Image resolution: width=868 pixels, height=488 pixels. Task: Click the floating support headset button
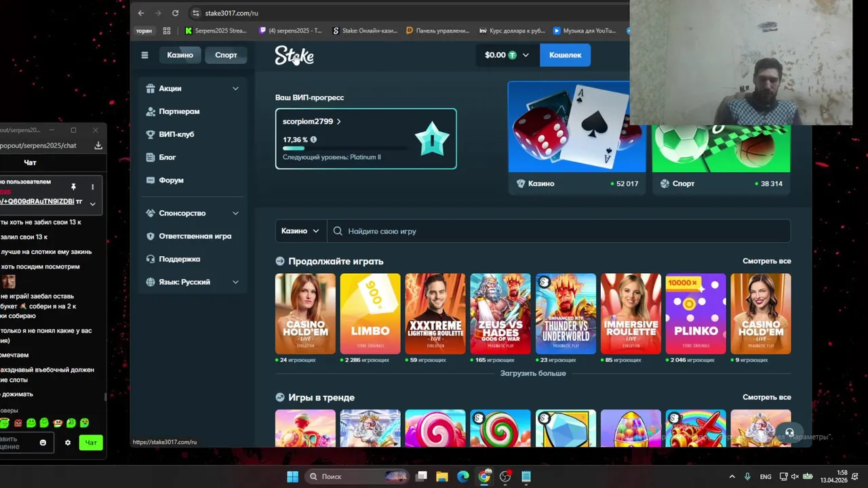point(789,432)
